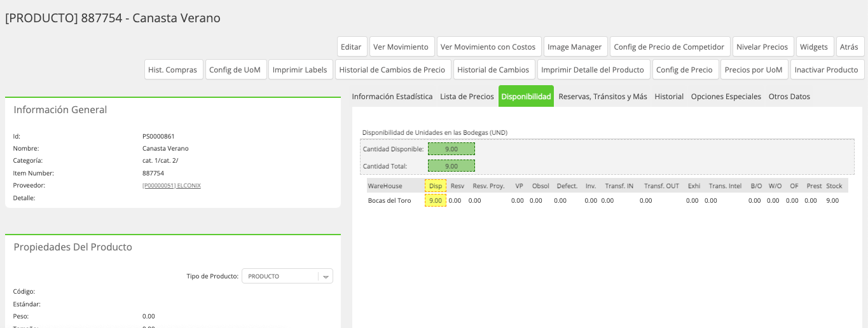Click the Inv. column header
The image size is (868, 328).
[591, 186]
